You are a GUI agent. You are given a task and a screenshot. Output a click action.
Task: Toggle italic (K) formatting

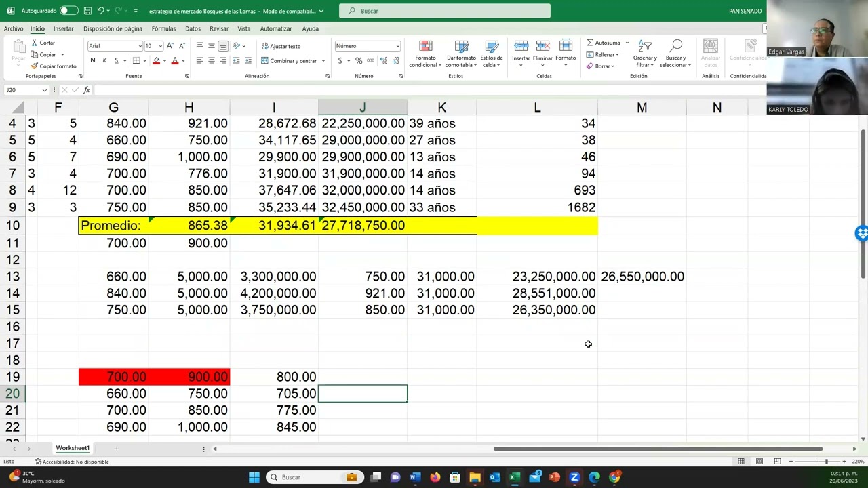click(x=104, y=60)
